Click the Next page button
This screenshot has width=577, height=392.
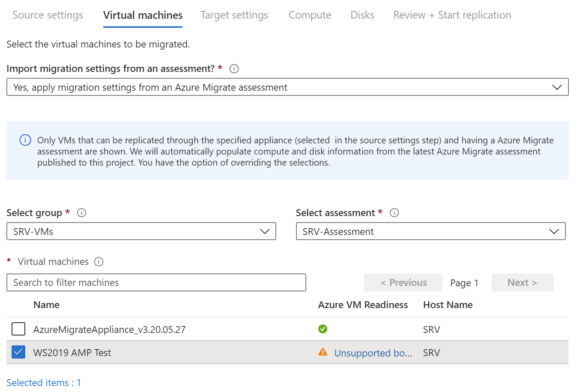(523, 282)
